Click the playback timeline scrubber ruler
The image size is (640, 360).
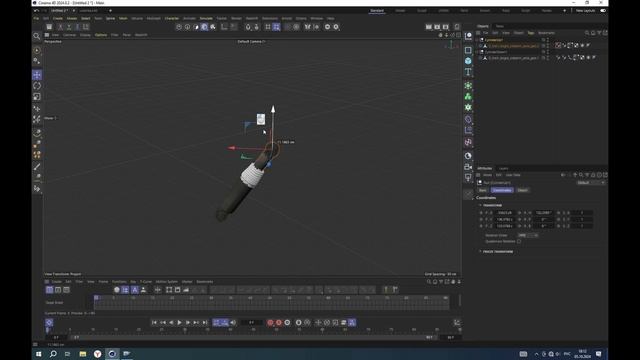tap(253, 330)
